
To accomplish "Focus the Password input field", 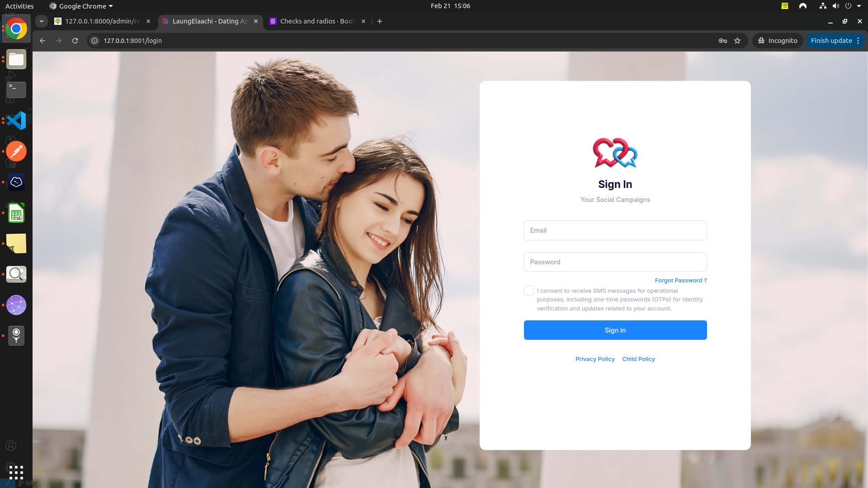I will coord(615,262).
